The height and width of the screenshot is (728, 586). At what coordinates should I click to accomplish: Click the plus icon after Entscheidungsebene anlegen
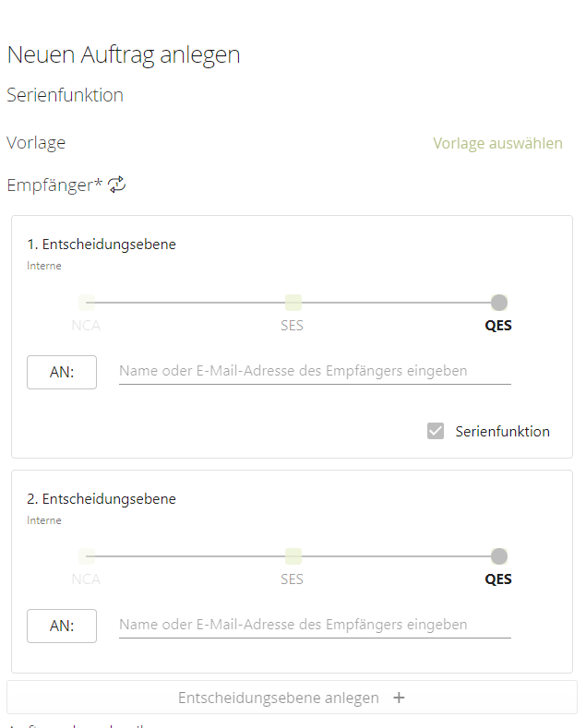pyautogui.click(x=399, y=698)
